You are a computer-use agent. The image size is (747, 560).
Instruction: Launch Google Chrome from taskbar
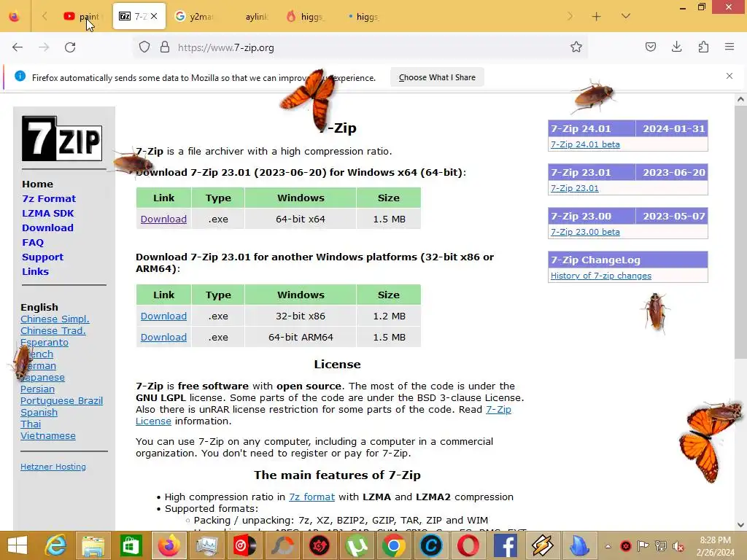(393, 545)
